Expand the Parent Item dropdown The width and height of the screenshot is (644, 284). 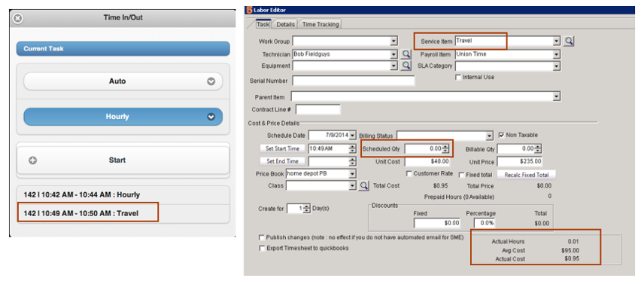[x=557, y=96]
